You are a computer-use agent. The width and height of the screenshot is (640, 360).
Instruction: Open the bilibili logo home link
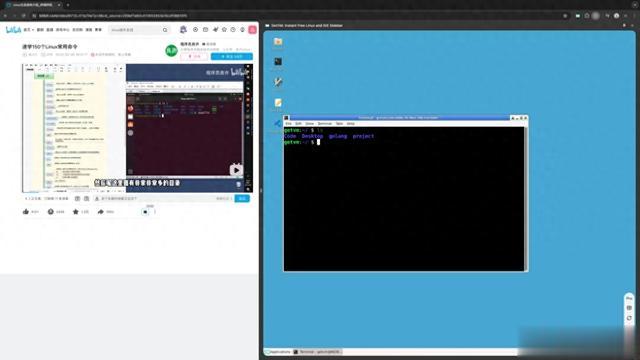pyautogui.click(x=13, y=30)
